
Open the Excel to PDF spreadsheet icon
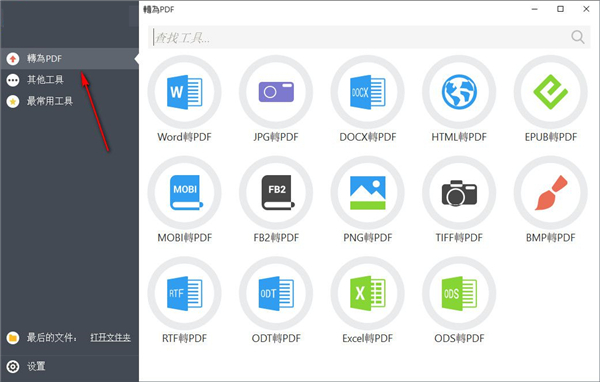click(x=367, y=293)
